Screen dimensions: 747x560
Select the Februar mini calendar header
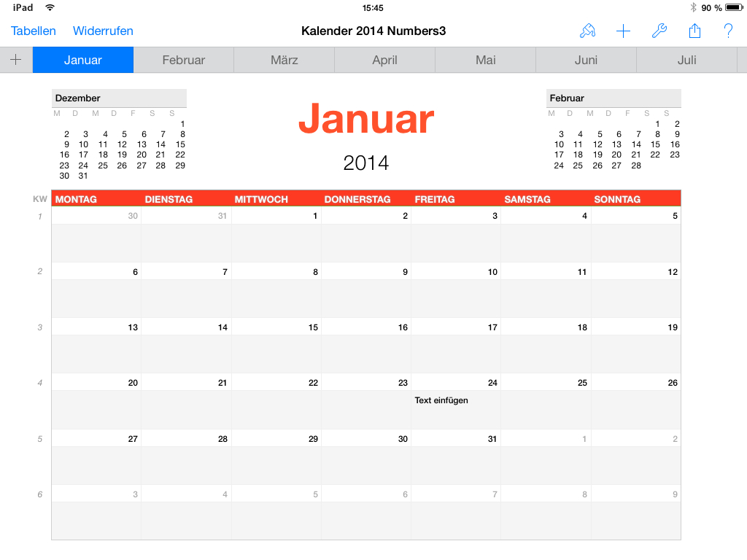coord(613,98)
